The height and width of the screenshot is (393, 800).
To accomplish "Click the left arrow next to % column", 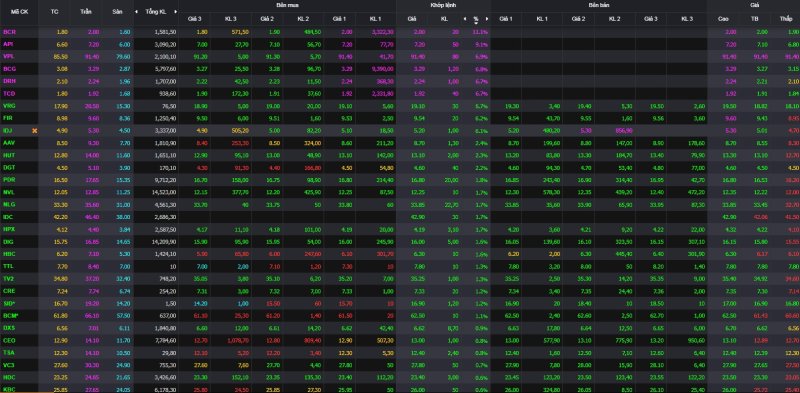I will click(465, 19).
